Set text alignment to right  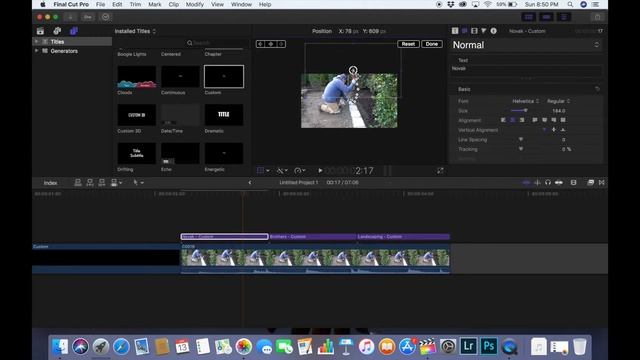tap(522, 120)
